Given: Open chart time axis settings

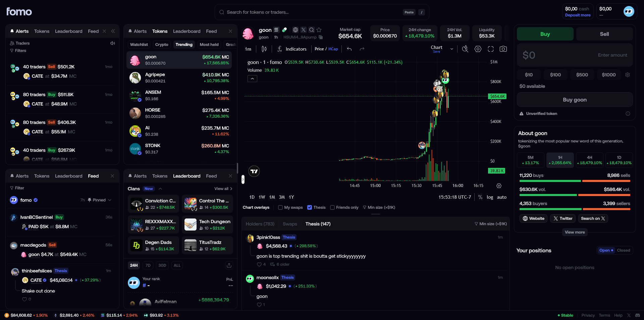Looking at the screenshot, I should coord(499,186).
